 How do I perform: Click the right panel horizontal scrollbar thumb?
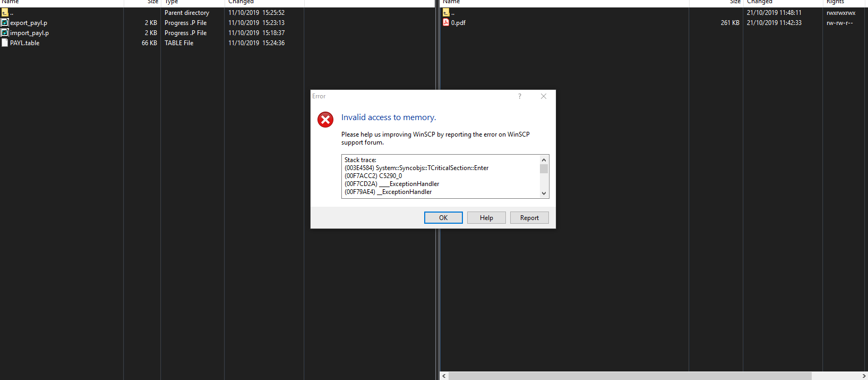point(630,376)
